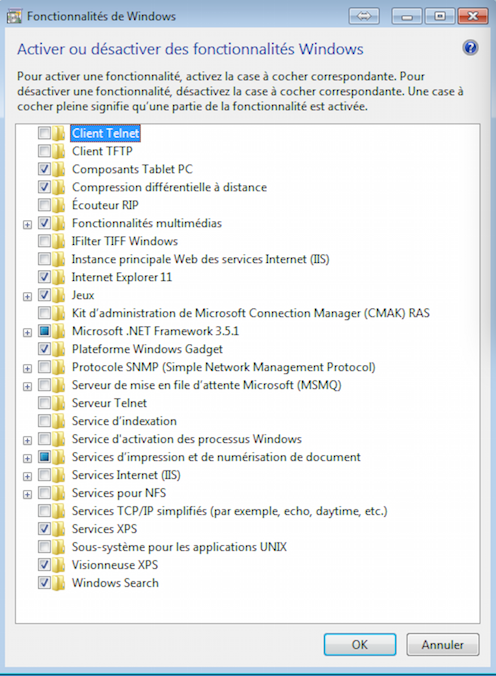496x676 pixels.
Task: Expand the Fonctionnalités multimédias node
Action: tap(27, 225)
